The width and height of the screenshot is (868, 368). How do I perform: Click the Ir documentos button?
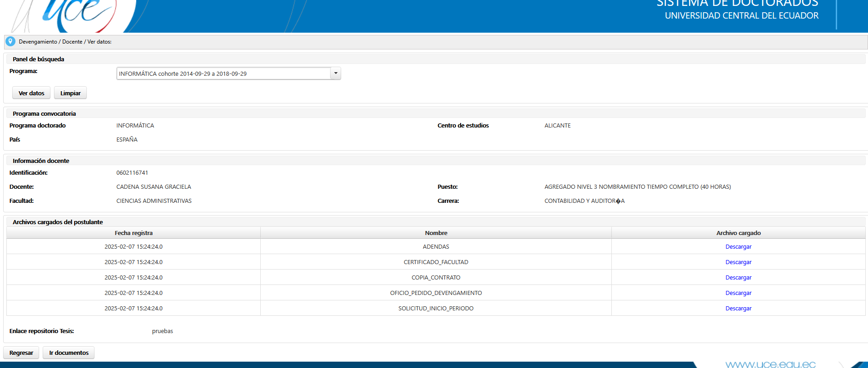tap(69, 353)
